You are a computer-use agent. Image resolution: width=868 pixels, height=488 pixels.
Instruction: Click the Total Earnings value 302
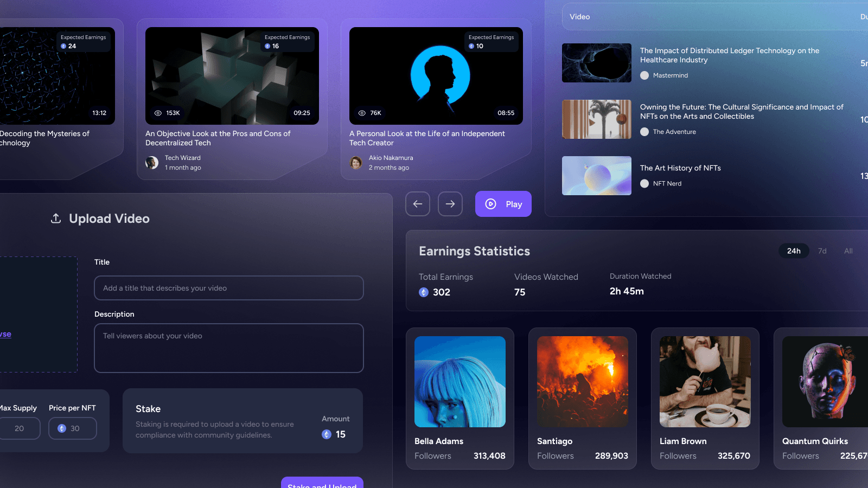442,292
